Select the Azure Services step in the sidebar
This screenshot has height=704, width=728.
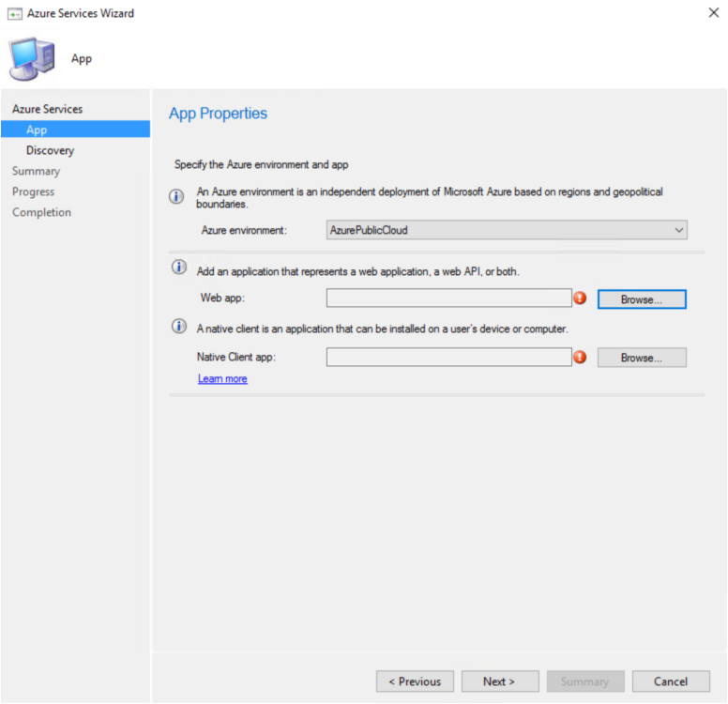pyautogui.click(x=47, y=109)
